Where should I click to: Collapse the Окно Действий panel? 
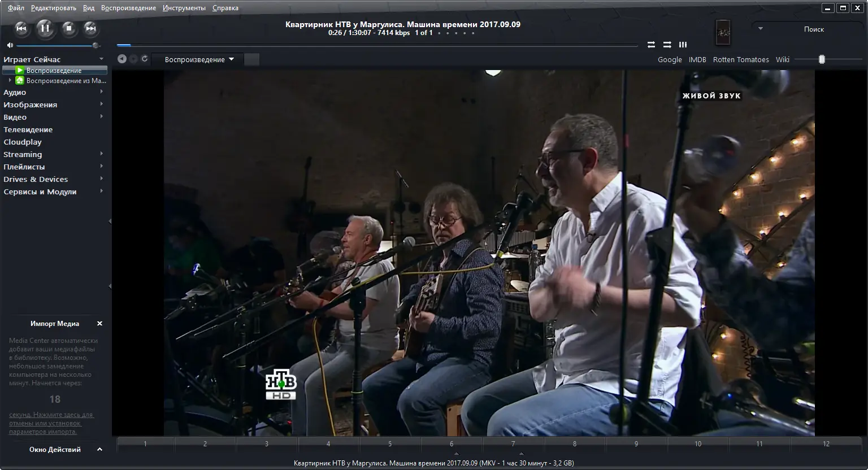pos(100,450)
